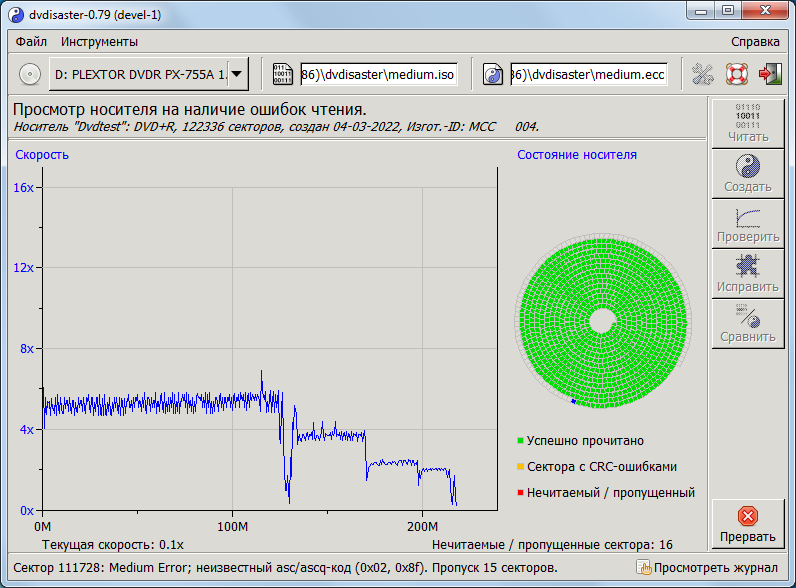Click the CD drive icon in toolbar
The image size is (796, 588).
pyautogui.click(x=30, y=74)
